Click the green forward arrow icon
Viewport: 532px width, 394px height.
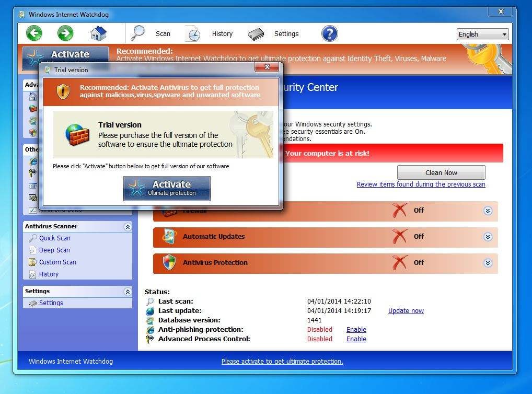click(x=65, y=33)
